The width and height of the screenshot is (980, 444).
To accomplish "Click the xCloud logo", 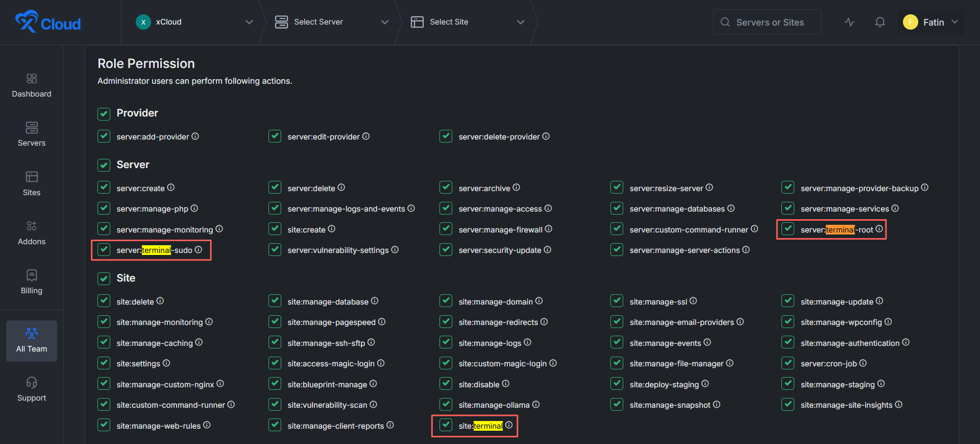I will [x=48, y=22].
